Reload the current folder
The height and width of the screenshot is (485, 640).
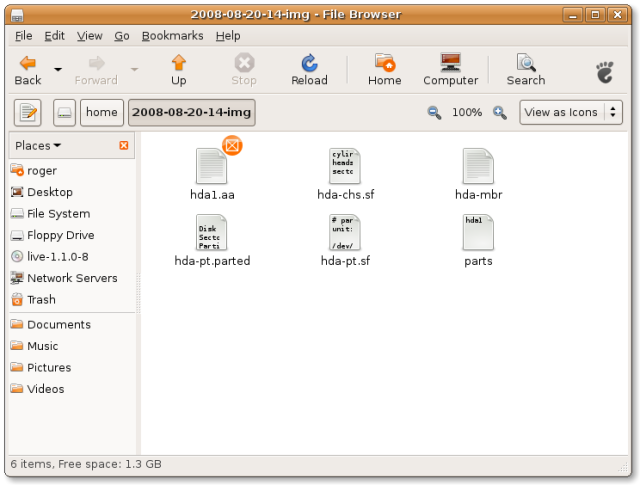click(309, 70)
